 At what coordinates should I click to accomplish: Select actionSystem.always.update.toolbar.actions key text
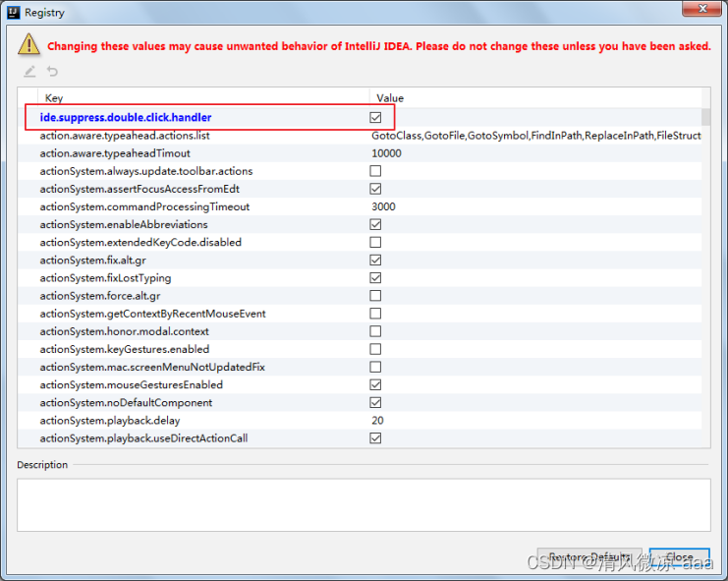pyautogui.click(x=146, y=171)
